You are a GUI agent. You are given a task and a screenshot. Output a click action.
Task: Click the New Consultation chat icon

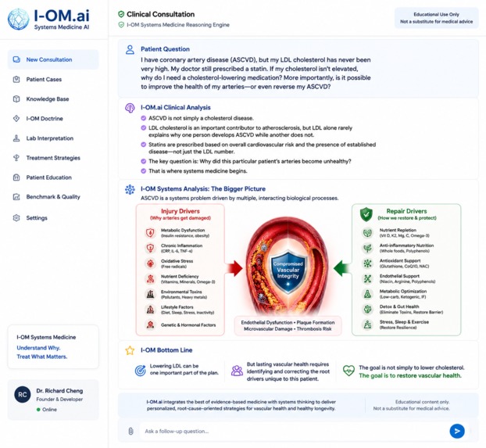[x=16, y=59]
